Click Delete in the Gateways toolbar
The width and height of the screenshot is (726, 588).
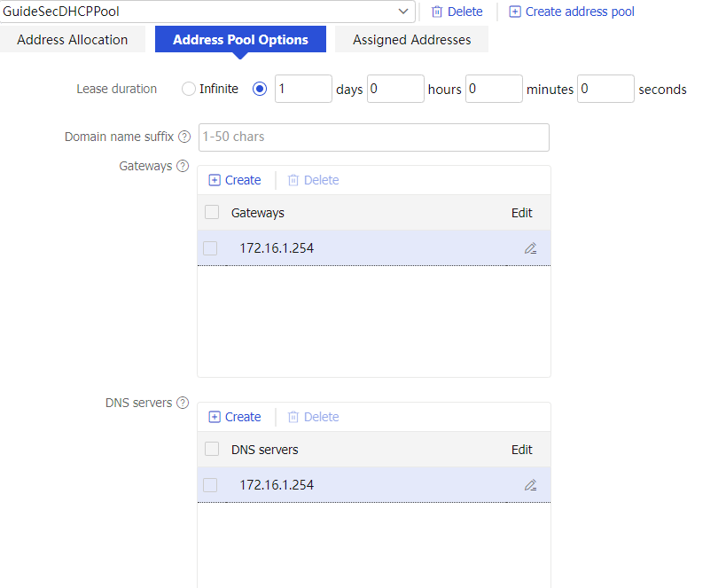tap(314, 180)
